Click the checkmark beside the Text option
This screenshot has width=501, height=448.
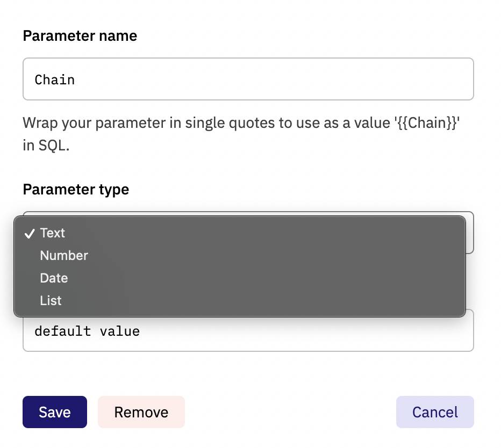(x=30, y=234)
